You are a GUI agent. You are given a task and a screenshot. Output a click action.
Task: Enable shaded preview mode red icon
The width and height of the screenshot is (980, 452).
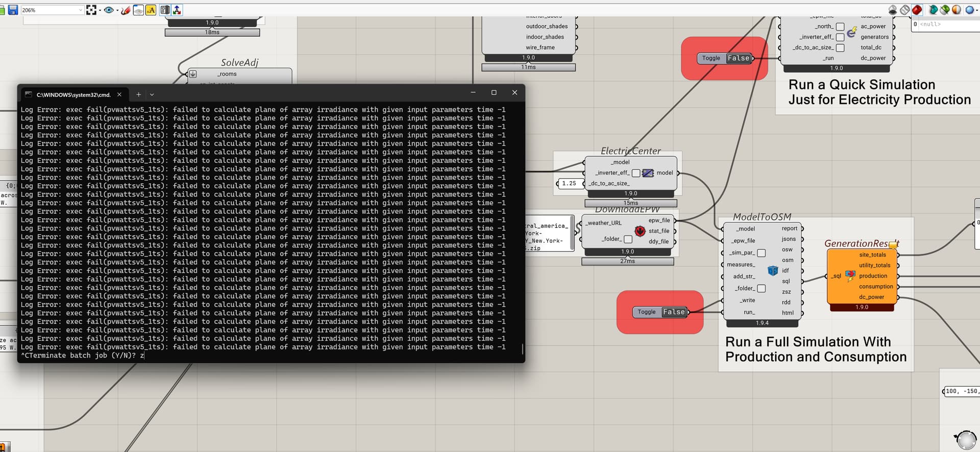[x=917, y=10]
